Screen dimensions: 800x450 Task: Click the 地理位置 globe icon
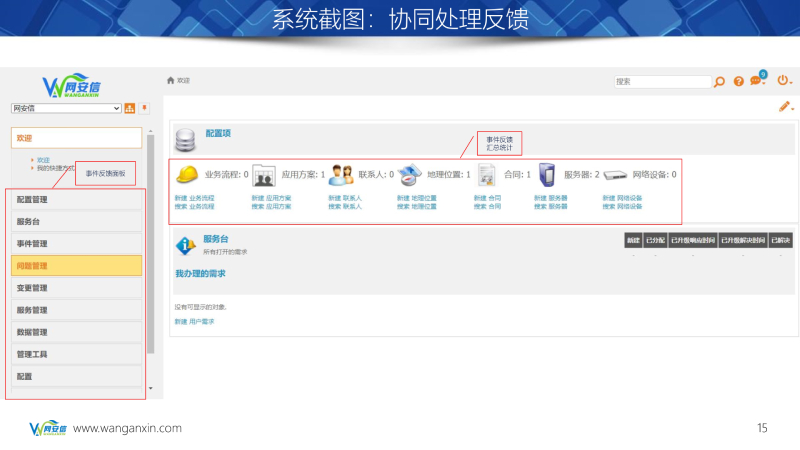click(x=410, y=174)
